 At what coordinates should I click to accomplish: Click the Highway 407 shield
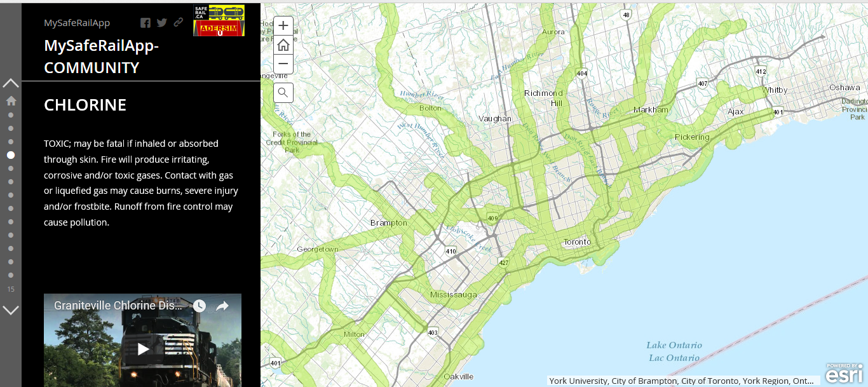pos(702,83)
